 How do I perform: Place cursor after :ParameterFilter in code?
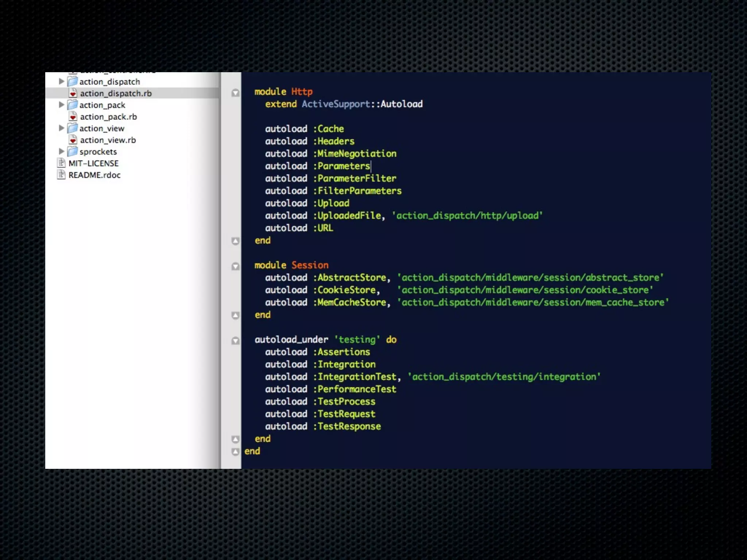(x=397, y=179)
